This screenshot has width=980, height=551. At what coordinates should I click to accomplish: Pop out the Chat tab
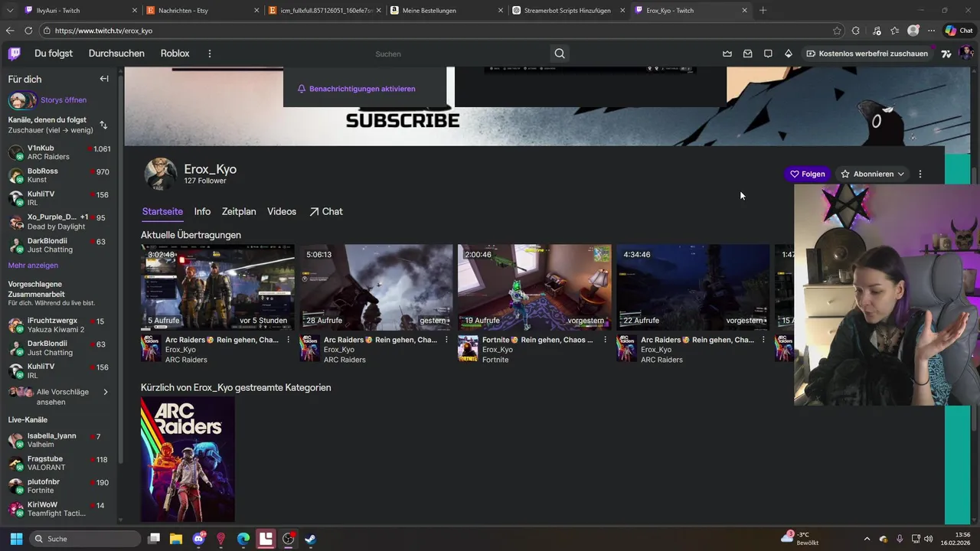point(326,212)
